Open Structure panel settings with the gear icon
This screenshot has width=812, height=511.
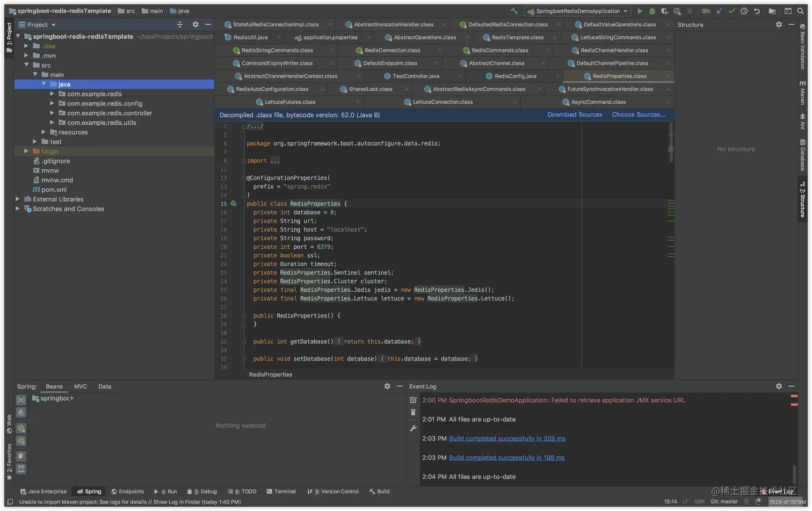[x=779, y=25]
